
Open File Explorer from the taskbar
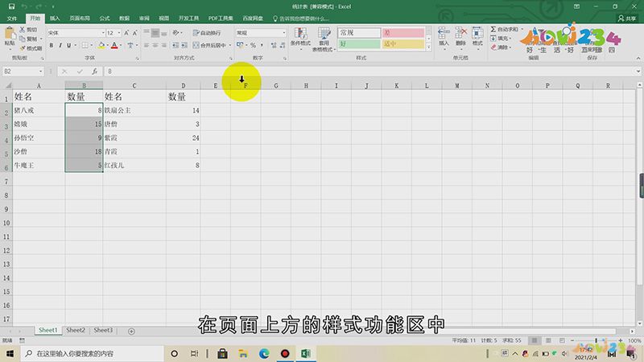click(x=243, y=353)
